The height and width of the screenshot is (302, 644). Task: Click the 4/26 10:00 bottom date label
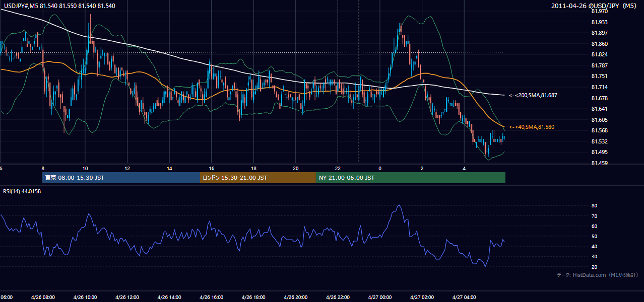pyautogui.click(x=85, y=297)
